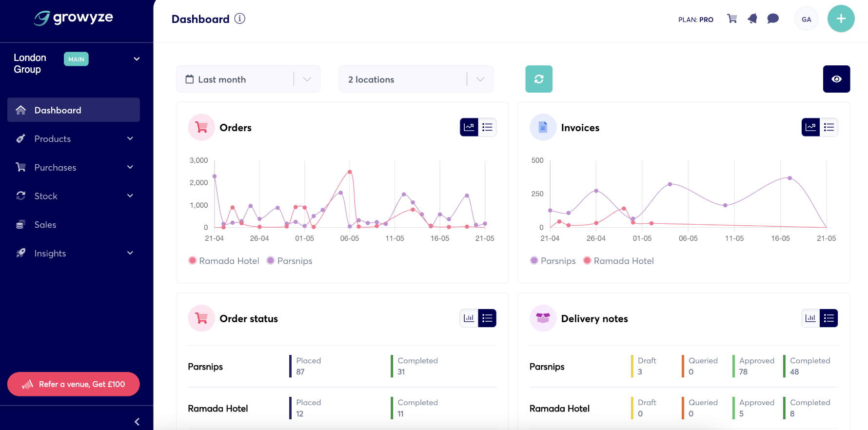Click the dashboard info icon

click(x=240, y=19)
